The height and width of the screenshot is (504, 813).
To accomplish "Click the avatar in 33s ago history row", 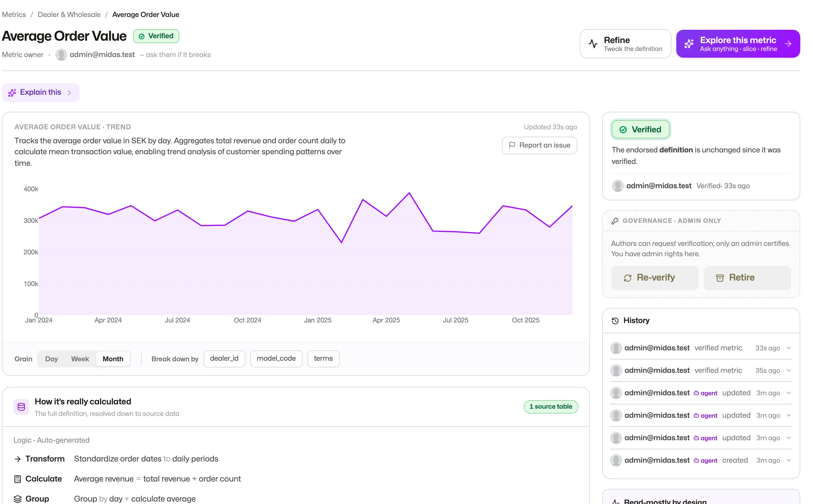I will 616,348.
